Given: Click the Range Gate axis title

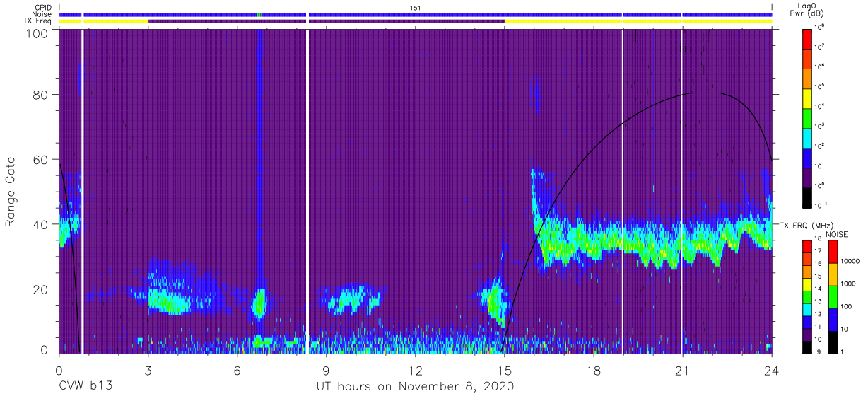Looking at the screenshot, I should point(11,191).
